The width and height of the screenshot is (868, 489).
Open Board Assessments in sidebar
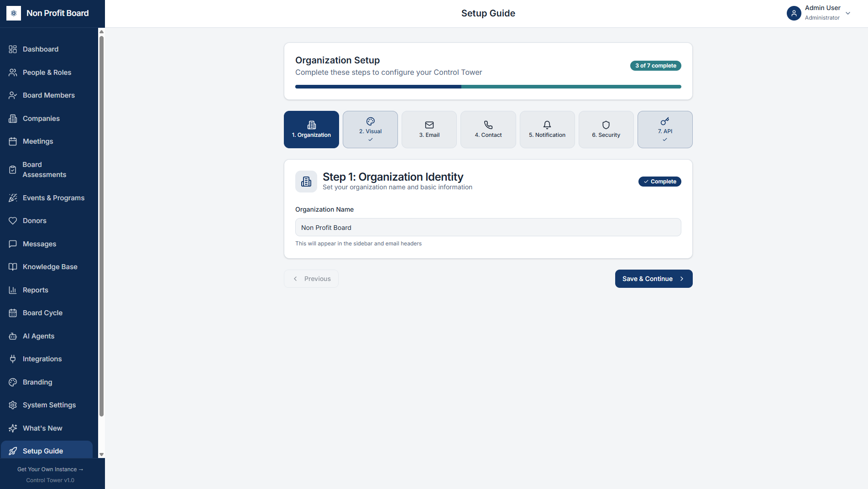click(47, 170)
